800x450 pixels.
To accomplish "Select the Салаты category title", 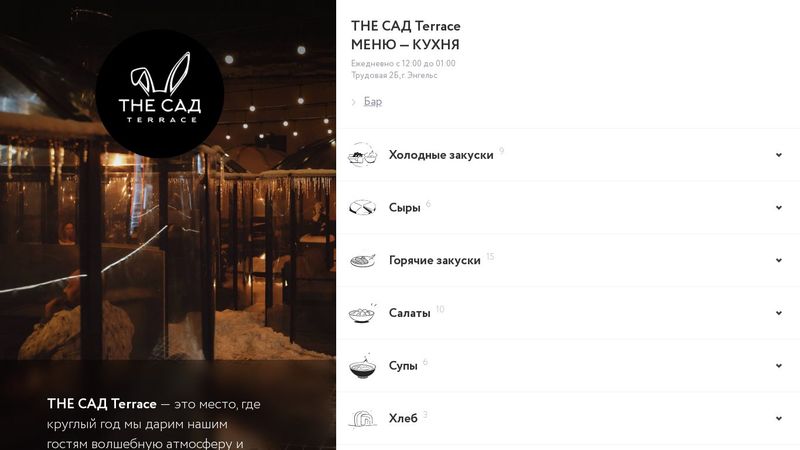I will [x=410, y=313].
